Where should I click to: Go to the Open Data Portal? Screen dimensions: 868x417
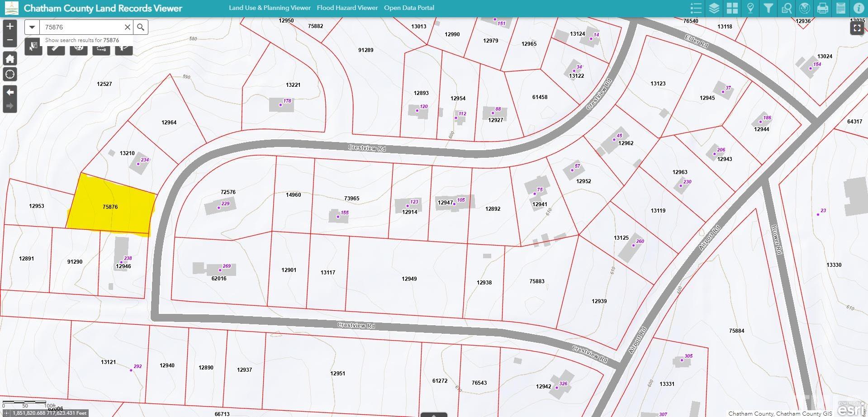409,8
